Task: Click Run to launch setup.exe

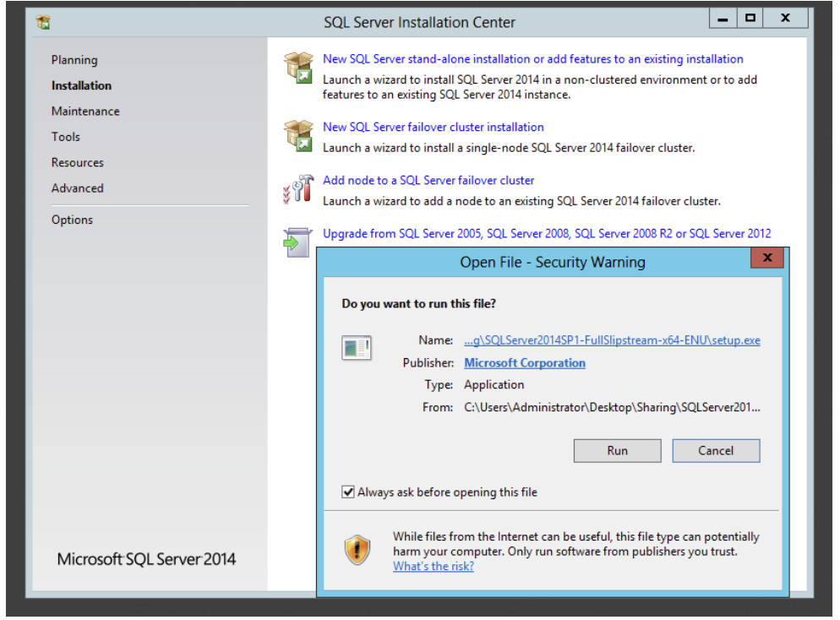Action: click(x=618, y=451)
